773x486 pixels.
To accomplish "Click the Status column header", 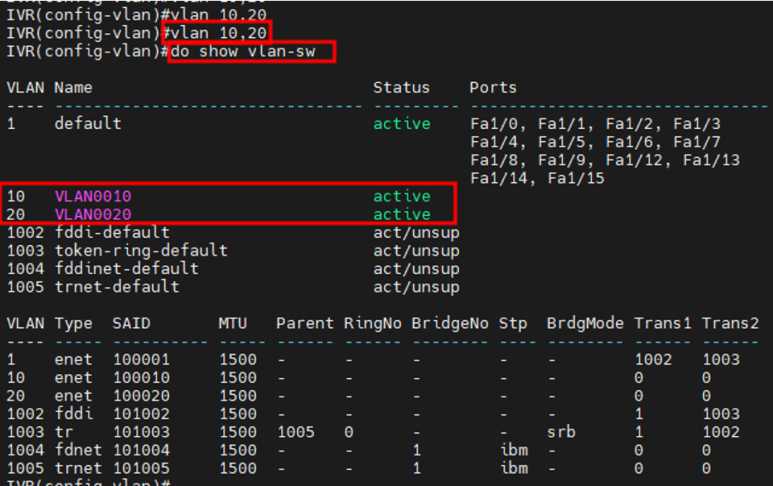I will pos(401,87).
